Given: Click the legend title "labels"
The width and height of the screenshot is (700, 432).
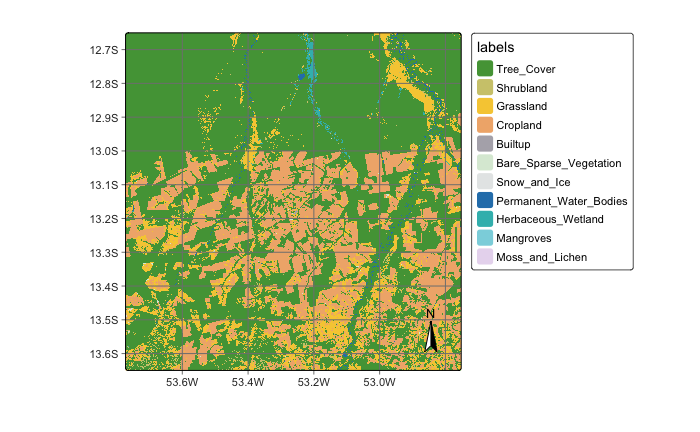Looking at the screenshot, I should point(496,47).
